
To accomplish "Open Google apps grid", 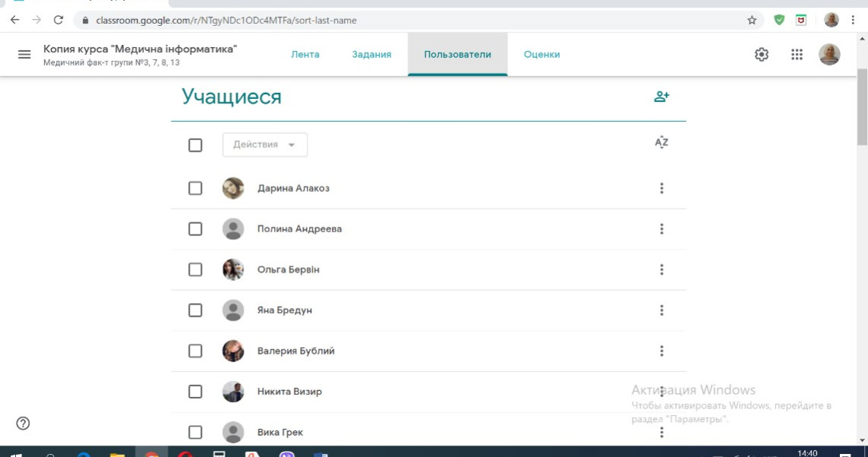I will pos(796,54).
